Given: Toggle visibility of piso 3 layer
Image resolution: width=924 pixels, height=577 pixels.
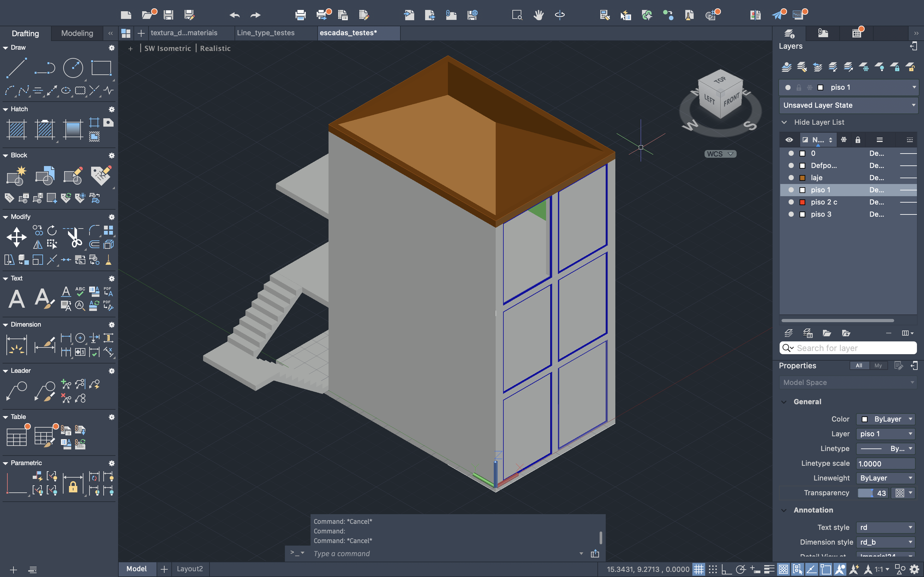Looking at the screenshot, I should pos(791,214).
